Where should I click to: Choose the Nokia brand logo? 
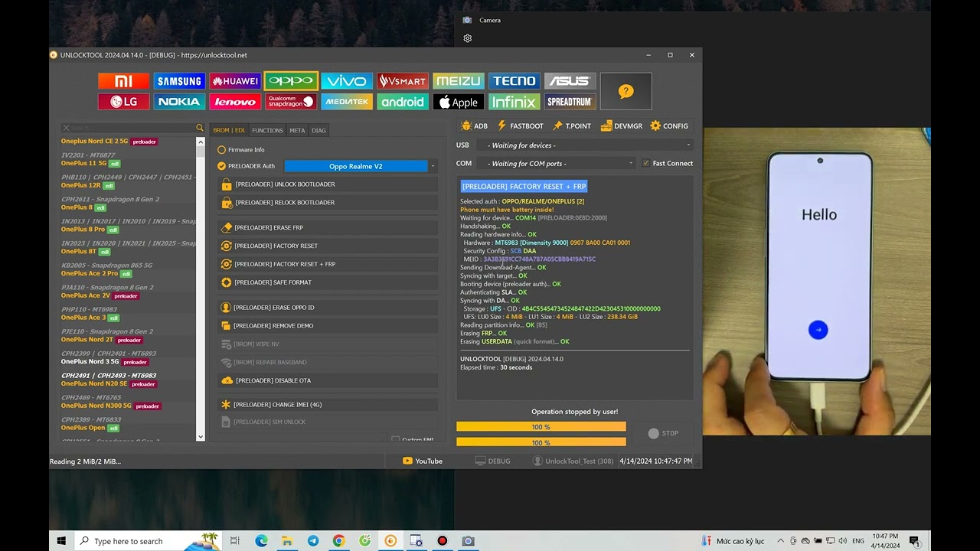coord(179,102)
